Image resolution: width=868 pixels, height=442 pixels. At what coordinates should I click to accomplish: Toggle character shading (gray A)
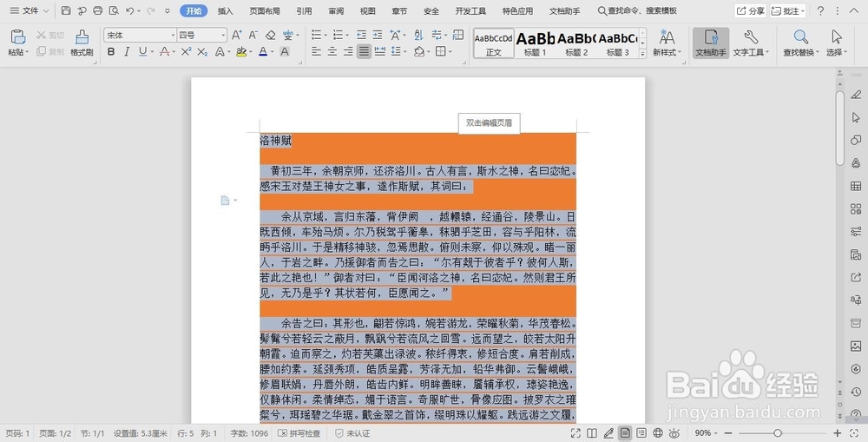coord(285,51)
